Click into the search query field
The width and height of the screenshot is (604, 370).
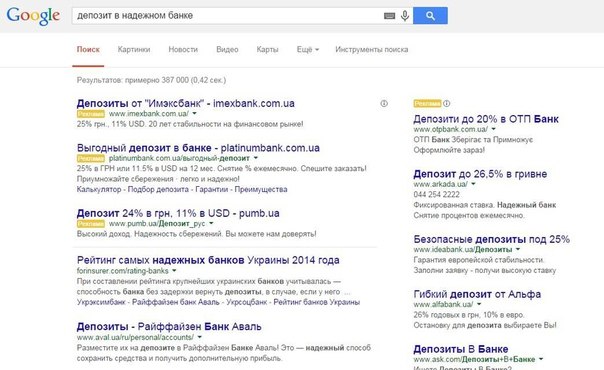[227, 16]
